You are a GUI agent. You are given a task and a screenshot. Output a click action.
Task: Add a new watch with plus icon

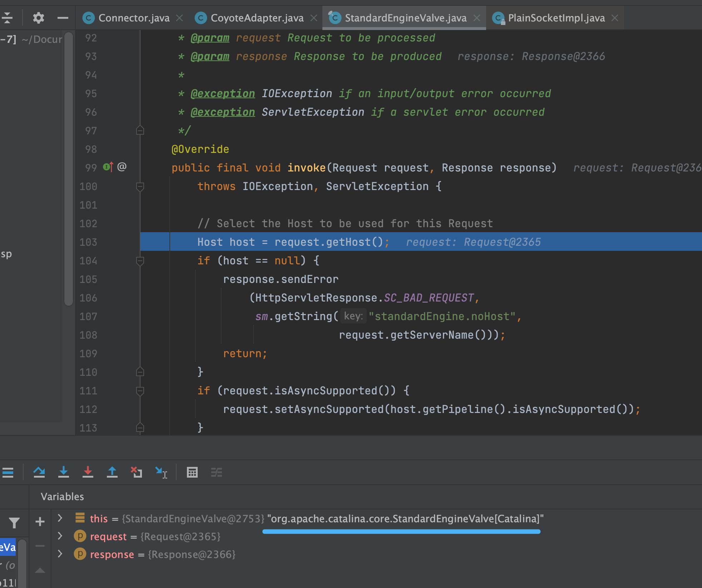[40, 522]
